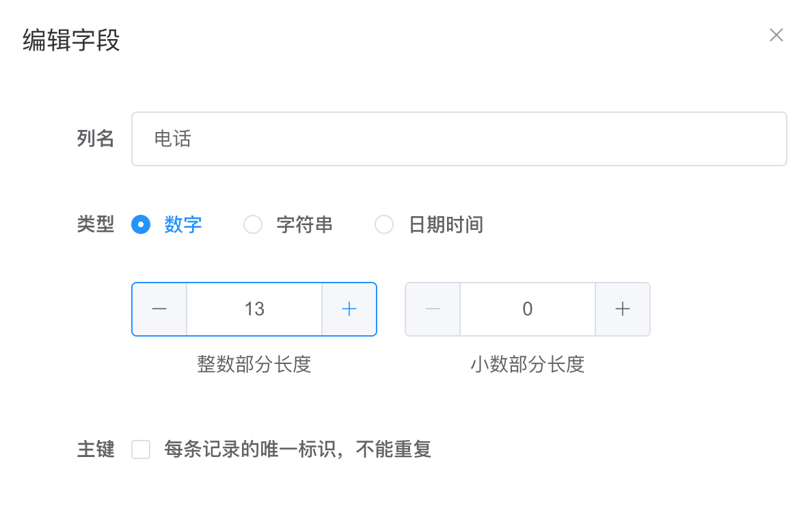Click the 列名 input containing 电话
Screen dimensions: 812x509
(459, 139)
